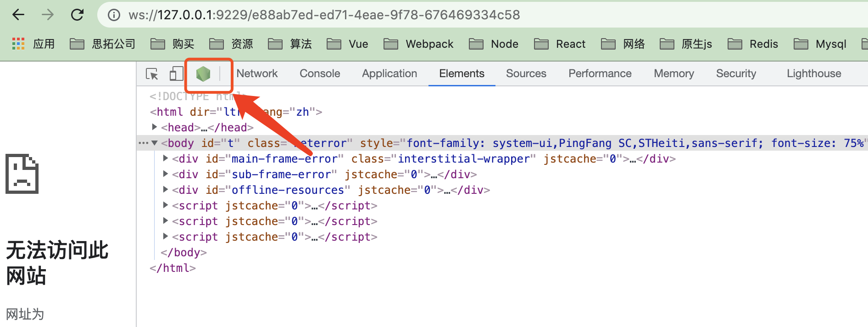Switch to the Performance tab

point(600,73)
